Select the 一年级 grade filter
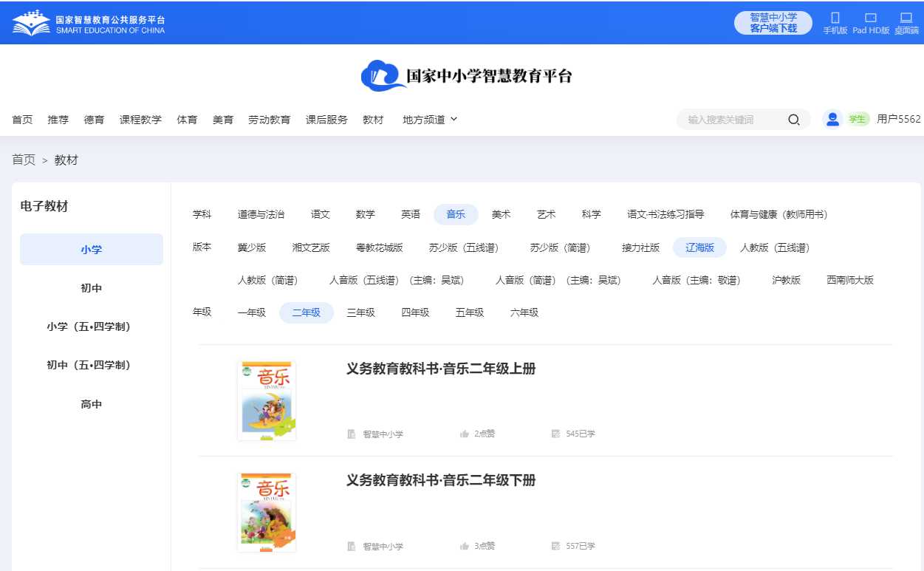This screenshot has width=924, height=571. 251,312
